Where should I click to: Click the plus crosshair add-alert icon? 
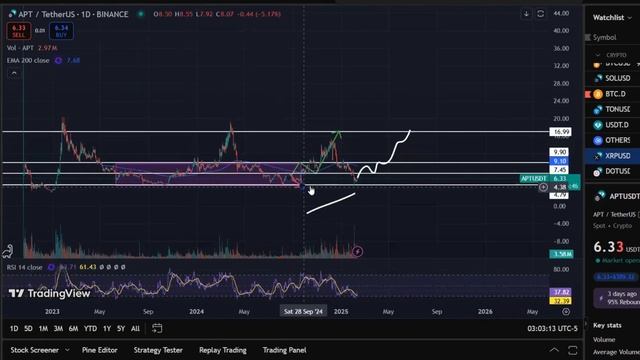[x=543, y=187]
